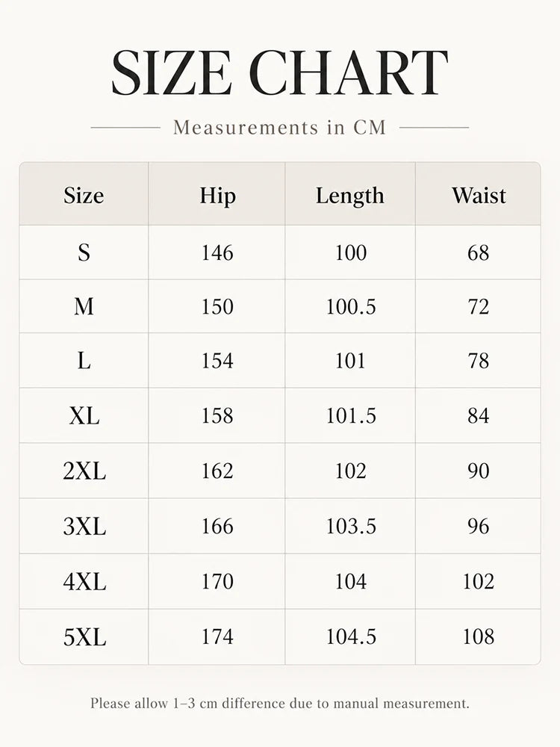
Task: Click the S size row label
Action: (x=84, y=252)
